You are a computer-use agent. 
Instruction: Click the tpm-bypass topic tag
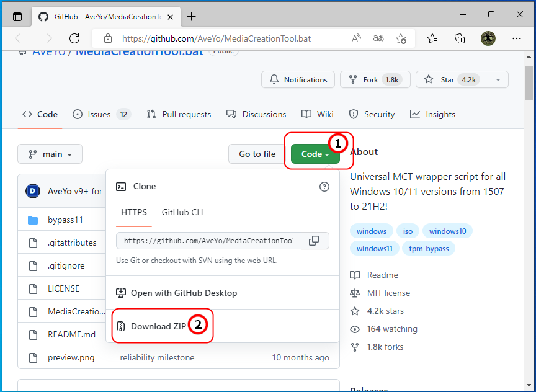click(x=429, y=249)
